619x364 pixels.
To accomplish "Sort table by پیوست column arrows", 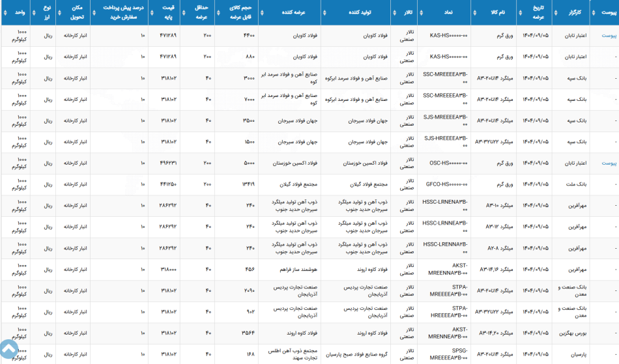I will (x=594, y=12).
